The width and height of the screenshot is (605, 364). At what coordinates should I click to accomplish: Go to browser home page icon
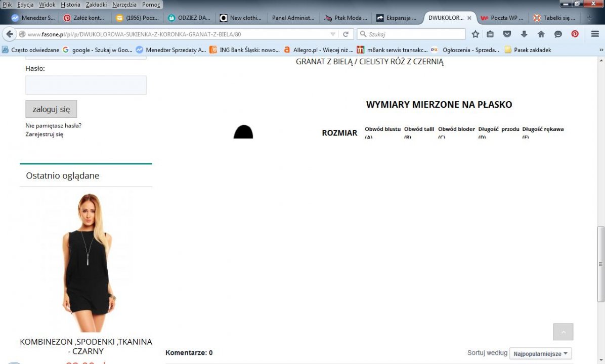(541, 34)
